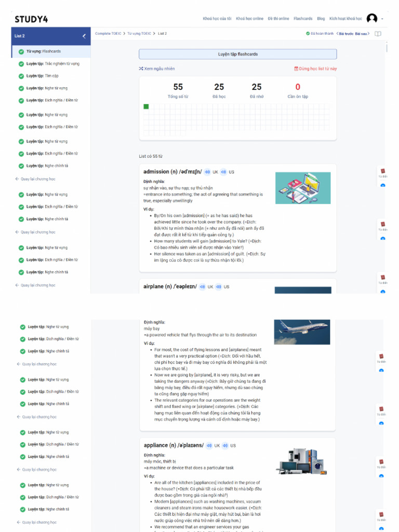
Task: Open Flashcards in the top navigation
Action: point(303,19)
